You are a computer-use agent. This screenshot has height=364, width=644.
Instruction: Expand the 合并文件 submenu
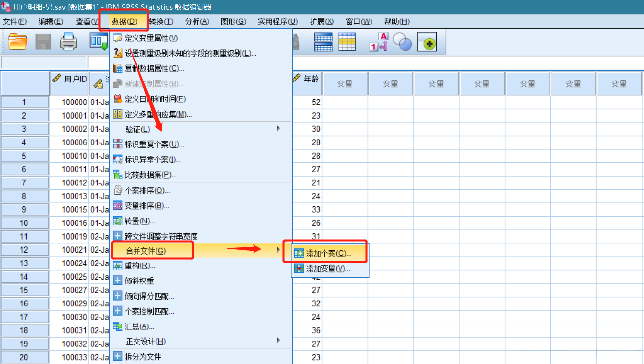pyautogui.click(x=201, y=251)
